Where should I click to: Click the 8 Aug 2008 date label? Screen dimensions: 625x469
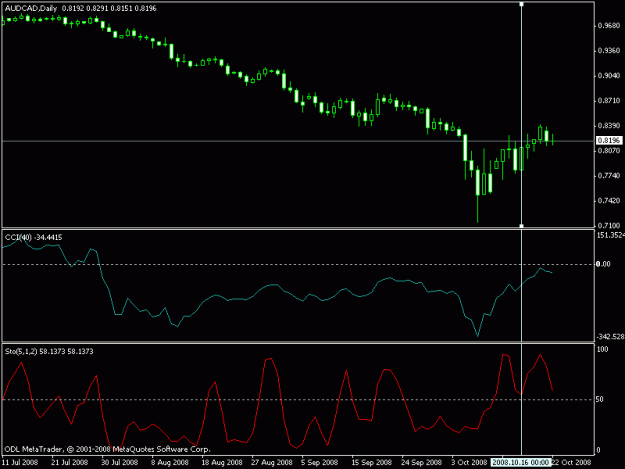[x=169, y=462]
